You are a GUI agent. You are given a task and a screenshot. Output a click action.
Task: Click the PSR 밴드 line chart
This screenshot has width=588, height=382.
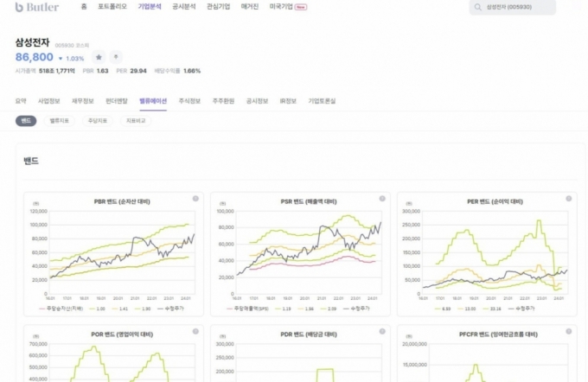[309, 252]
